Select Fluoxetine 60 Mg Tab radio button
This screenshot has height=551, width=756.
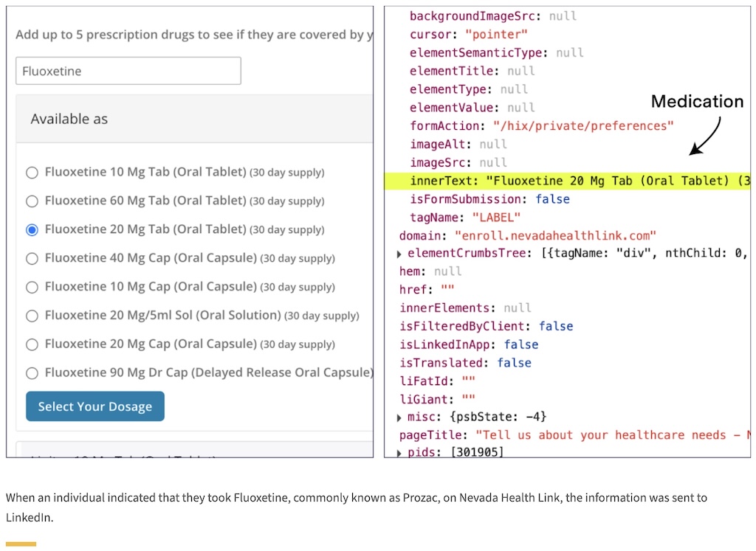pyautogui.click(x=32, y=201)
